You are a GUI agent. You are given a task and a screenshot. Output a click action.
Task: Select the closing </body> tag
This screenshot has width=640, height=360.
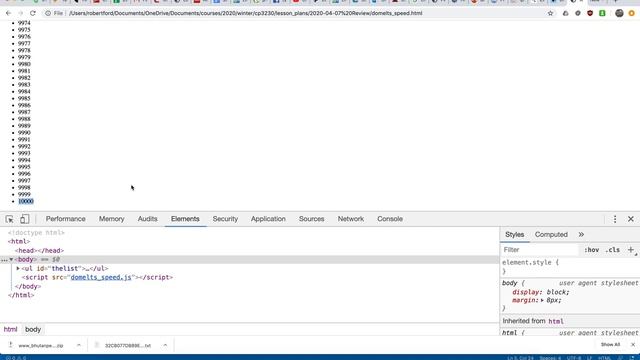[x=28, y=287]
